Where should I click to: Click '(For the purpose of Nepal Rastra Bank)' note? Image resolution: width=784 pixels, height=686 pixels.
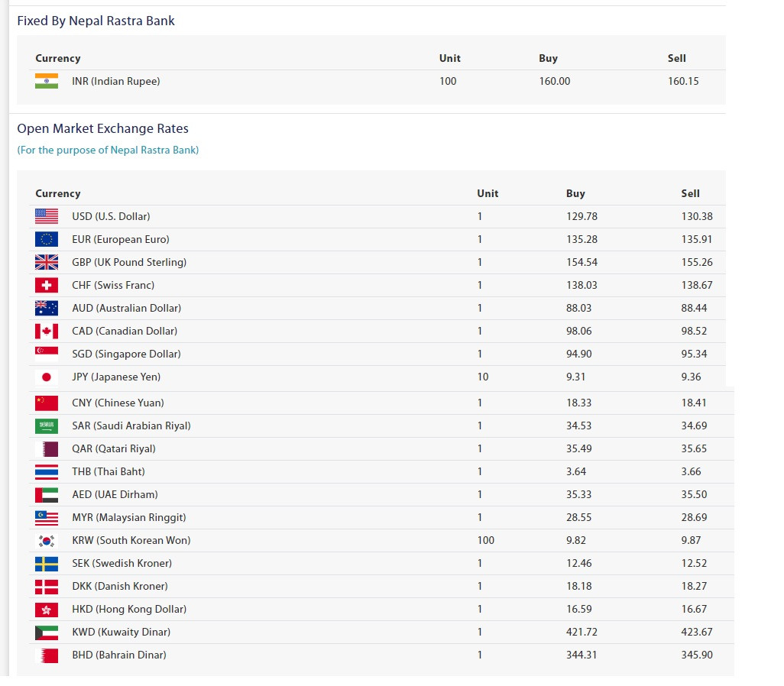point(108,150)
